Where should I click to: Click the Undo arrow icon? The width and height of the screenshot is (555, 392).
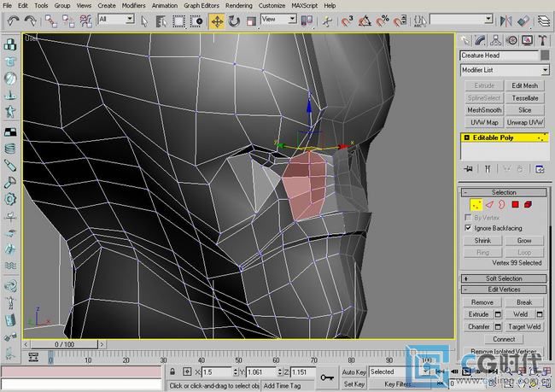click(x=13, y=21)
